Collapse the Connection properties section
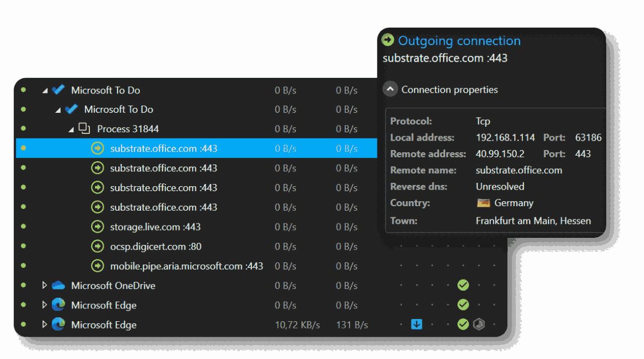 click(390, 88)
